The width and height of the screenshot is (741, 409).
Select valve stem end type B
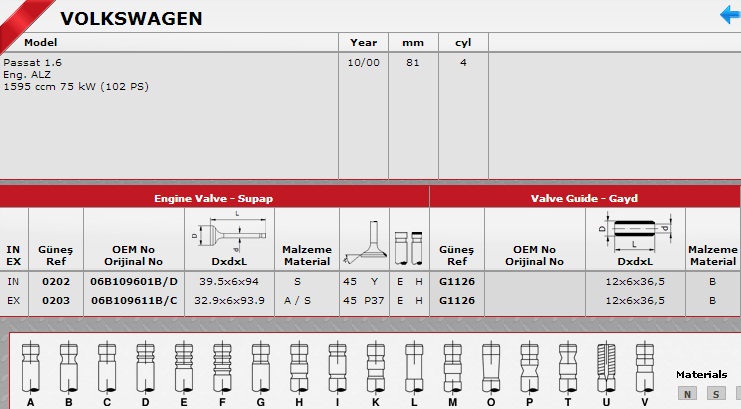(x=69, y=374)
